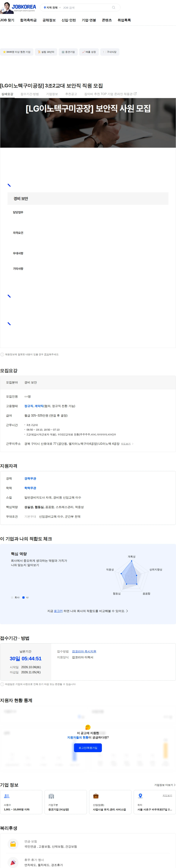Click the 연금·보험 benefit icon
Image resolution: width=176 pixels, height=868 pixels.
pyautogui.click(x=13, y=844)
